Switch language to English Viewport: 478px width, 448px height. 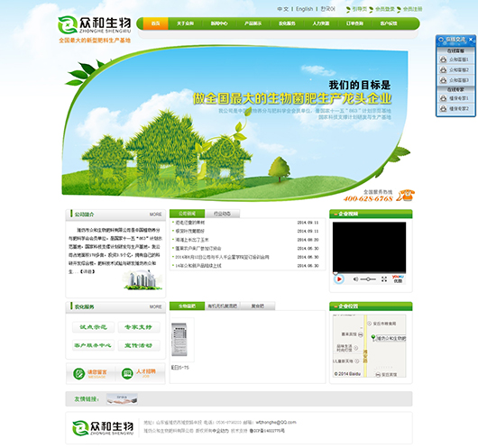(x=304, y=9)
